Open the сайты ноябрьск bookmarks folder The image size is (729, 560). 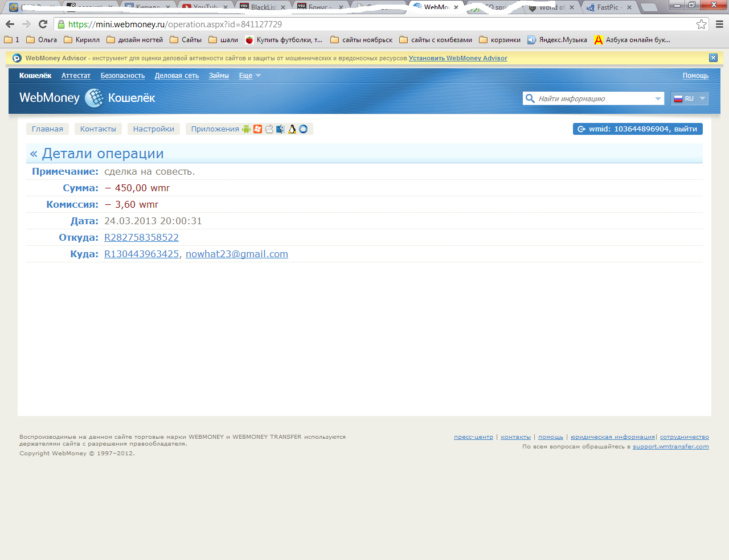coord(361,40)
